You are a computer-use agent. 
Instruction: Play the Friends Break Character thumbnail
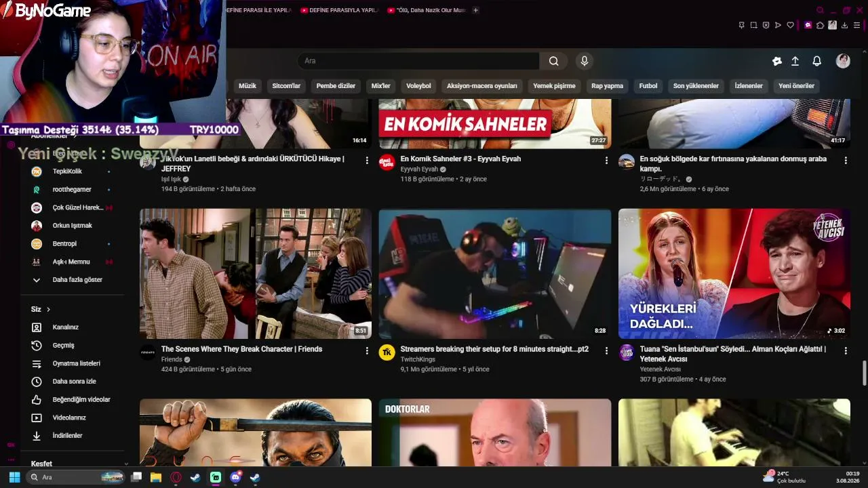click(x=256, y=274)
